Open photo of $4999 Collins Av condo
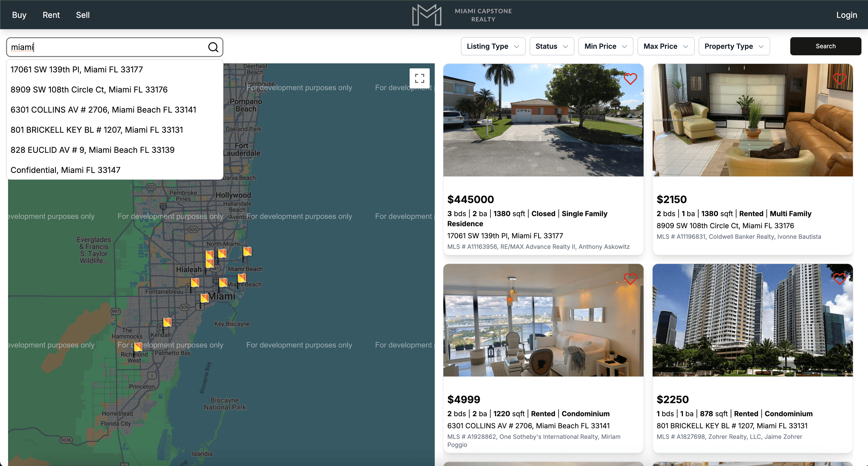The height and width of the screenshot is (466, 868). coord(543,320)
